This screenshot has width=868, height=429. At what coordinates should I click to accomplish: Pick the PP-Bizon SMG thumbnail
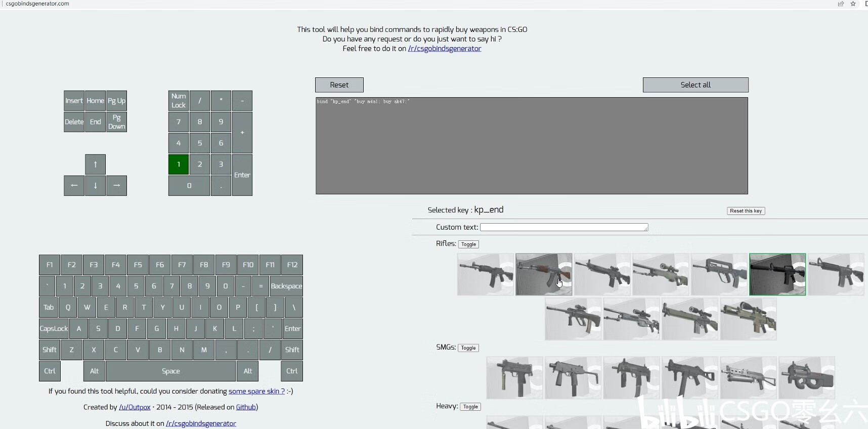point(749,378)
